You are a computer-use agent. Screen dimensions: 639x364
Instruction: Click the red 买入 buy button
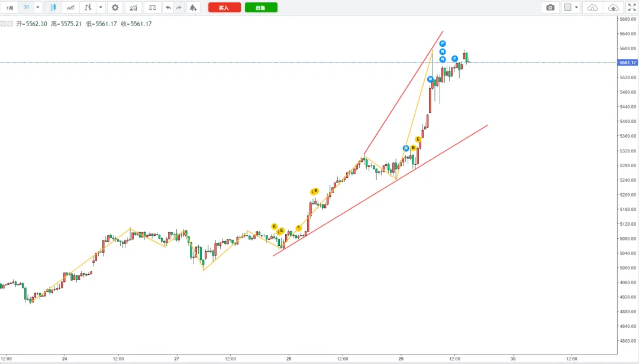(224, 7)
